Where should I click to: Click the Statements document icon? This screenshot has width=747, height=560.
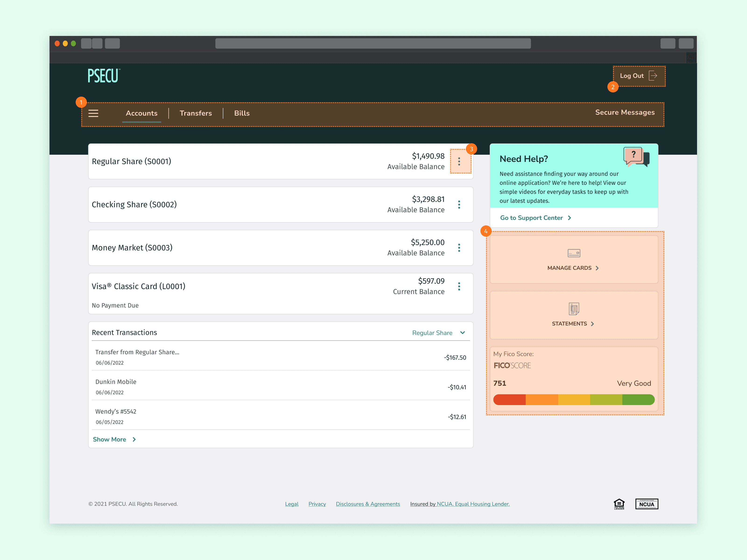coord(574,308)
